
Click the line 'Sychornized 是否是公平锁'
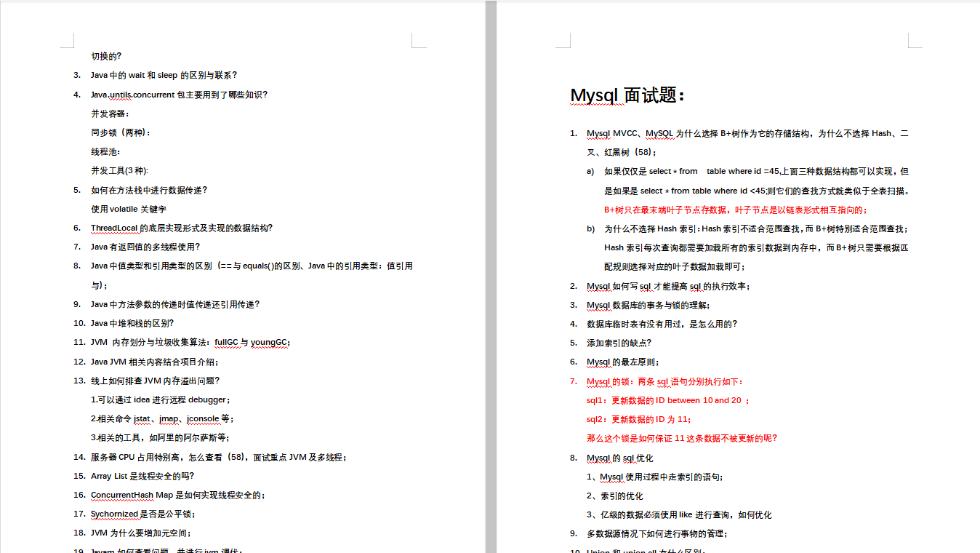(142, 514)
